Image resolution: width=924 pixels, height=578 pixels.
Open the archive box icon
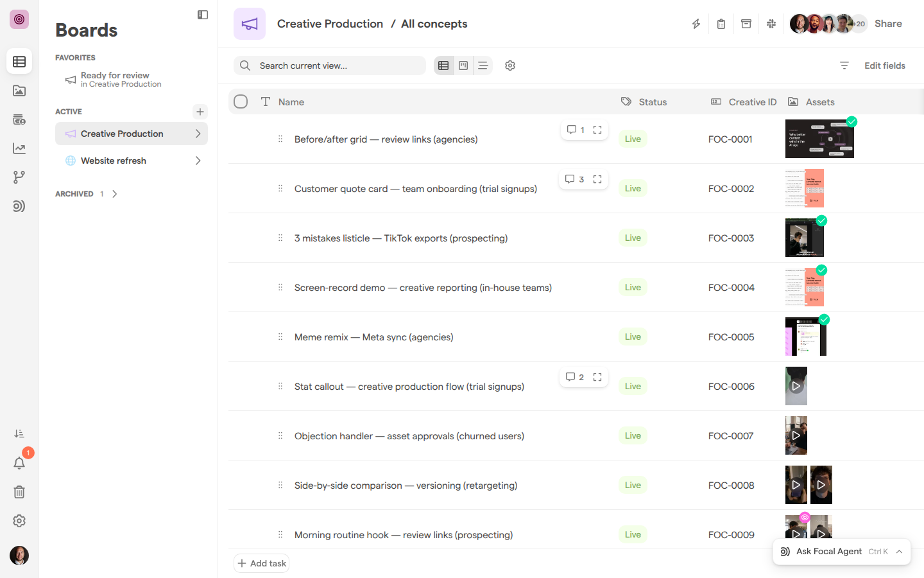coord(746,24)
